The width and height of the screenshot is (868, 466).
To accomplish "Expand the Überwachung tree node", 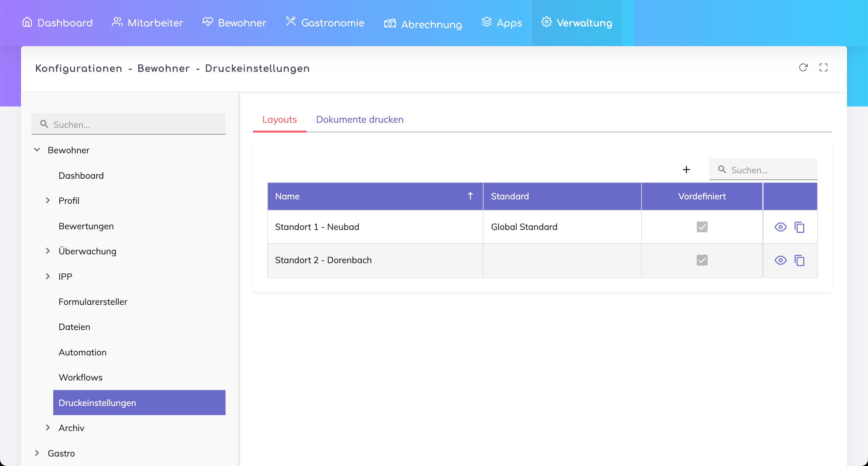I will (x=48, y=251).
